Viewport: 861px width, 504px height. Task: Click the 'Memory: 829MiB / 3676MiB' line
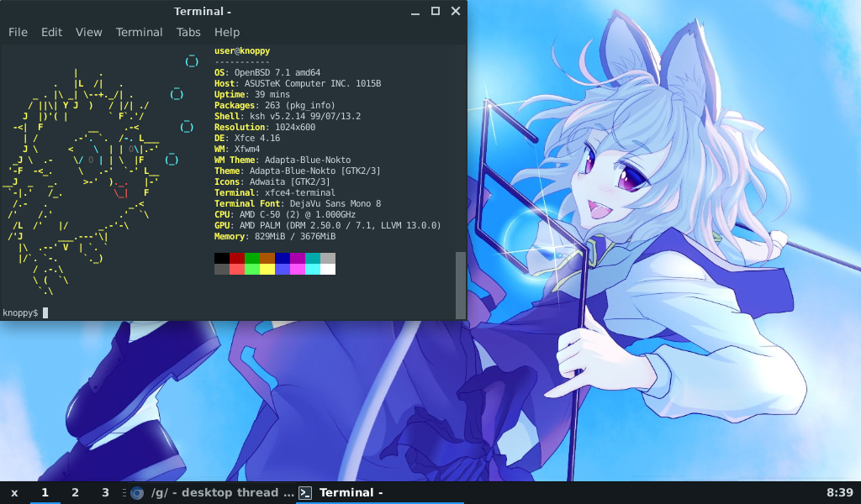point(275,236)
